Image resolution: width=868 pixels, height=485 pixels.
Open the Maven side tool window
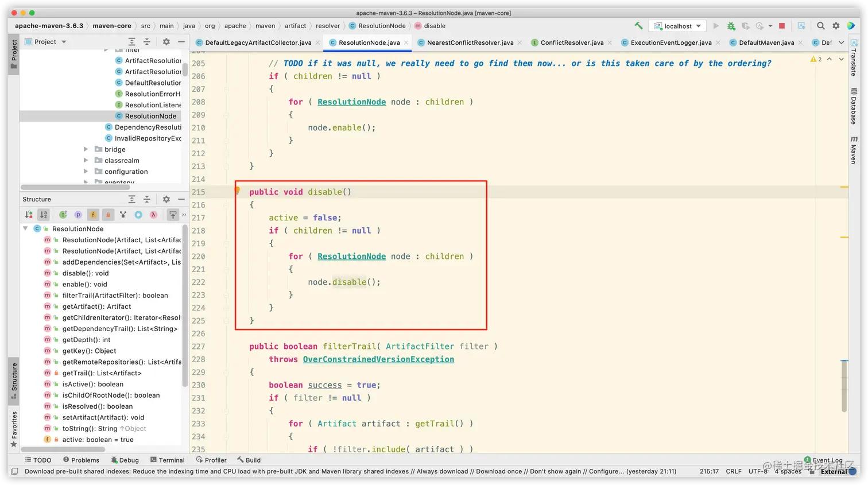pyautogui.click(x=854, y=150)
